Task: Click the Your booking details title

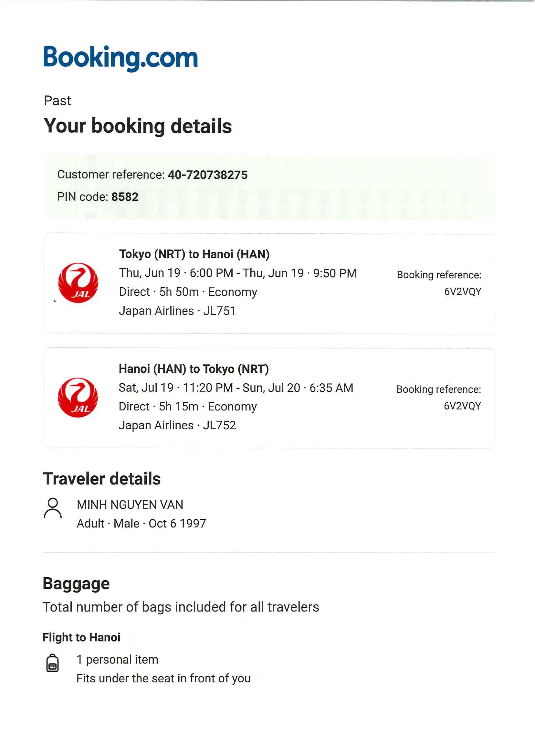Action: [138, 126]
